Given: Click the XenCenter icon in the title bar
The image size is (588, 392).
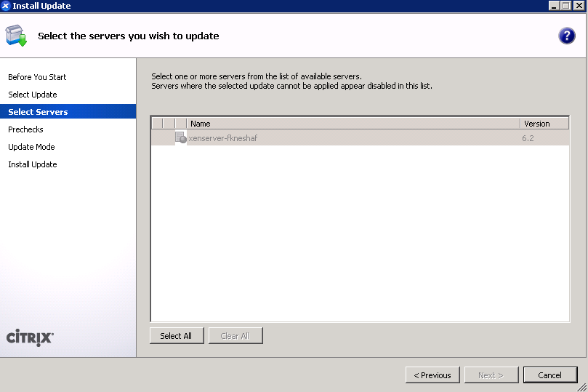Looking at the screenshot, I should (7, 6).
